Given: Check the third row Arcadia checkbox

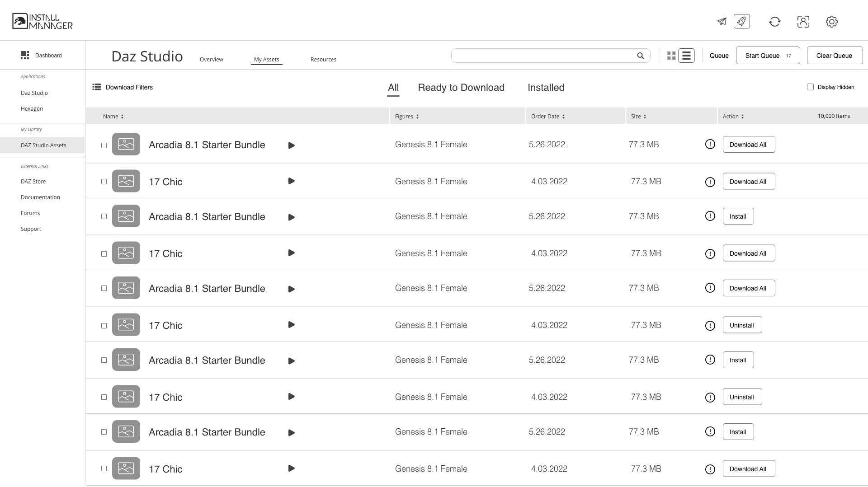Looking at the screenshot, I should pos(104,216).
